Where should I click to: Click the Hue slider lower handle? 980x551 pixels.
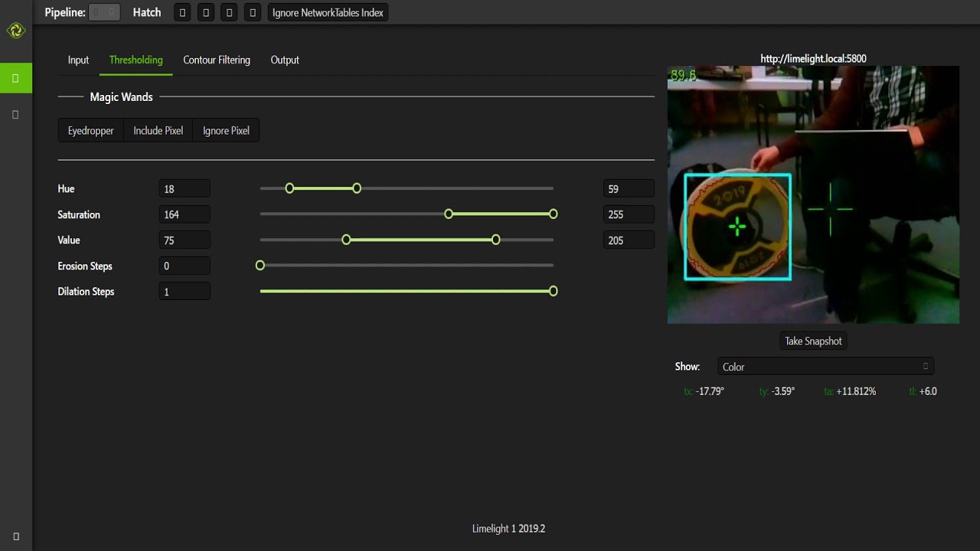tap(289, 188)
